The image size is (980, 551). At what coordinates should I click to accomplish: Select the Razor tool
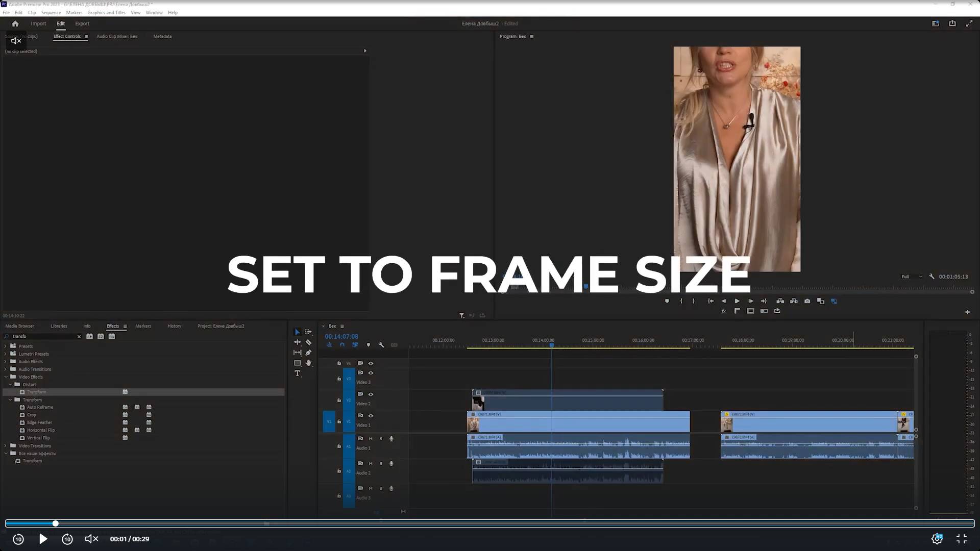[x=308, y=342]
